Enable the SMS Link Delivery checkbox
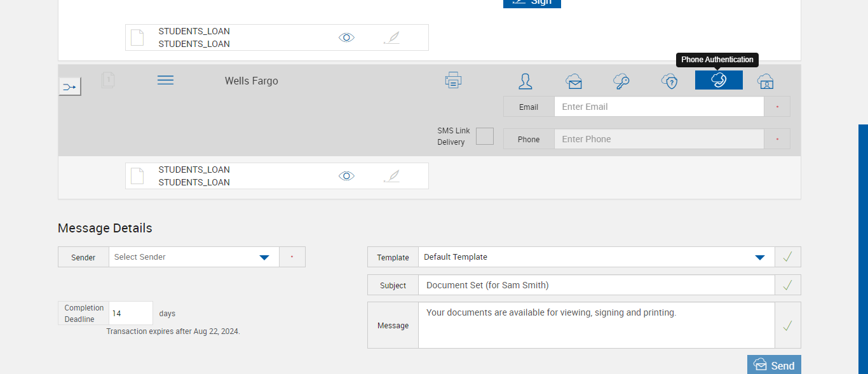 [485, 136]
